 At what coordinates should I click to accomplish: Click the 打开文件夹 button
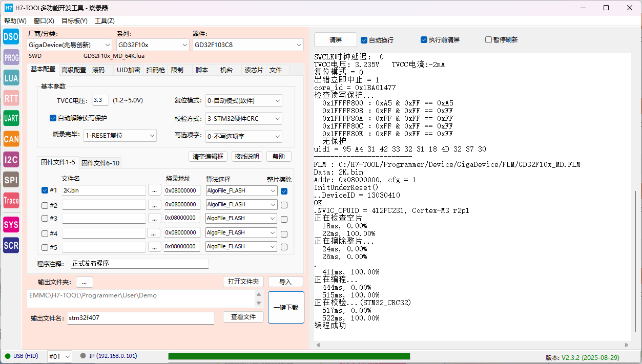tap(243, 282)
